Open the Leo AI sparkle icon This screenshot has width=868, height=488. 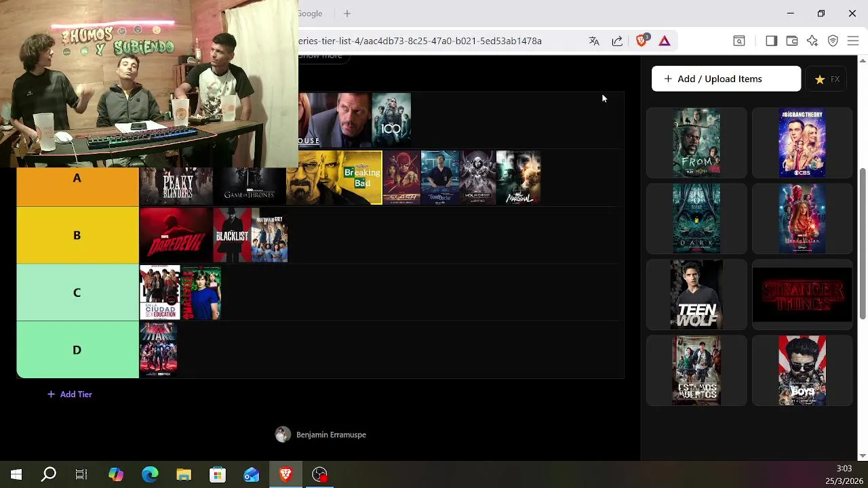pos(812,41)
